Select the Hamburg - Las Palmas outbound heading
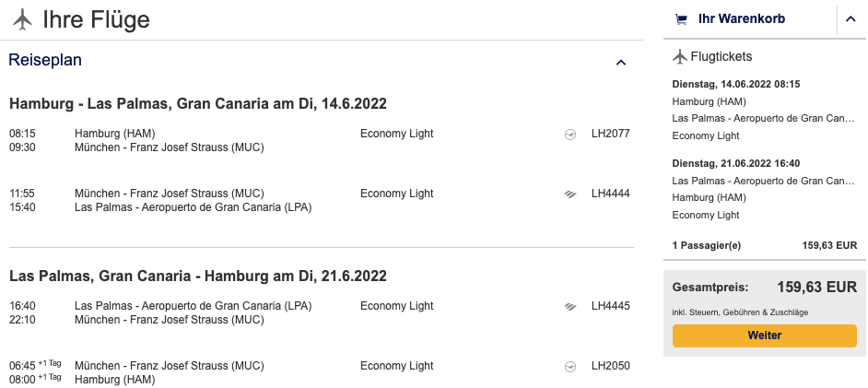This screenshot has height=388, width=868. click(x=197, y=102)
